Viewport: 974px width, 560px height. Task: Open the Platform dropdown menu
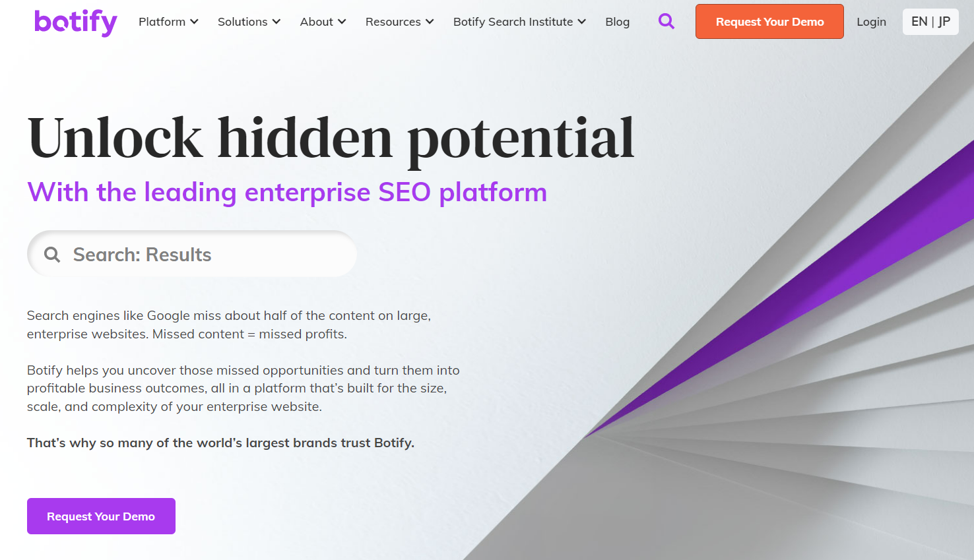tap(162, 21)
